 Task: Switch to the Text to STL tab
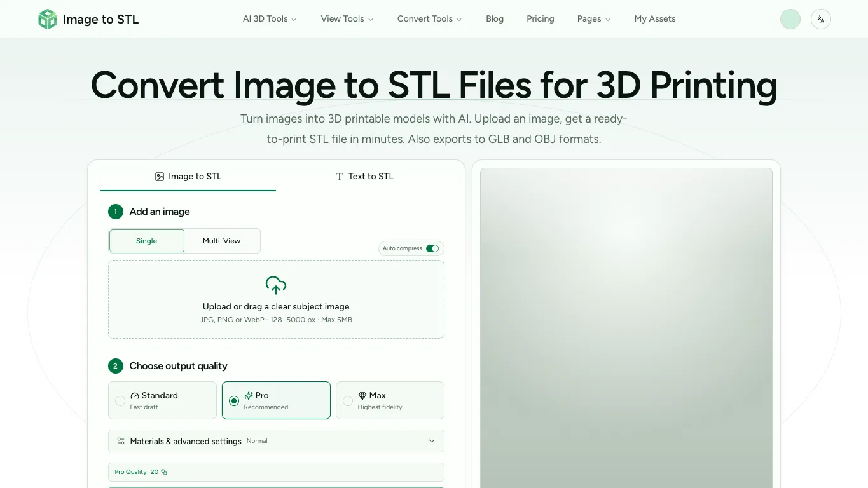(364, 177)
